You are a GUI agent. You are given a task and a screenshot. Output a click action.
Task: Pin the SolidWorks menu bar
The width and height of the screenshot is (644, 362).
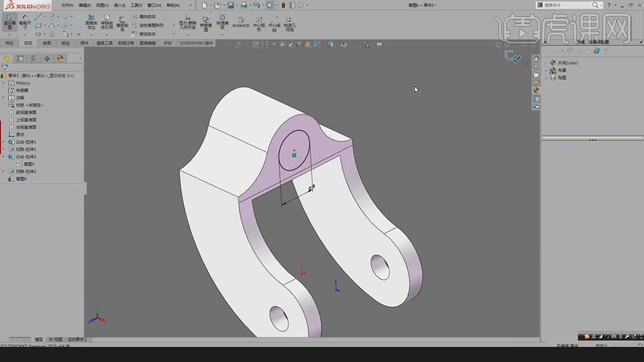191,5
